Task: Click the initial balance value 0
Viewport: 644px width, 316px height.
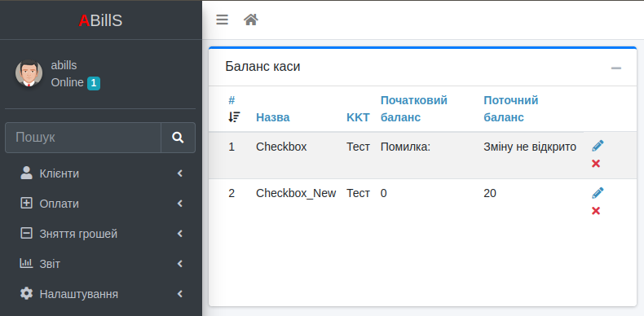Action: [x=384, y=193]
